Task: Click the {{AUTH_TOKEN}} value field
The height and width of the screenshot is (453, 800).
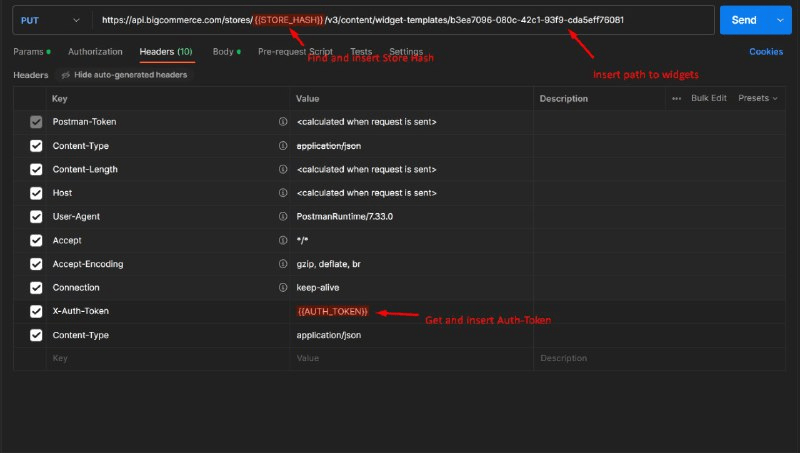Action: click(333, 312)
